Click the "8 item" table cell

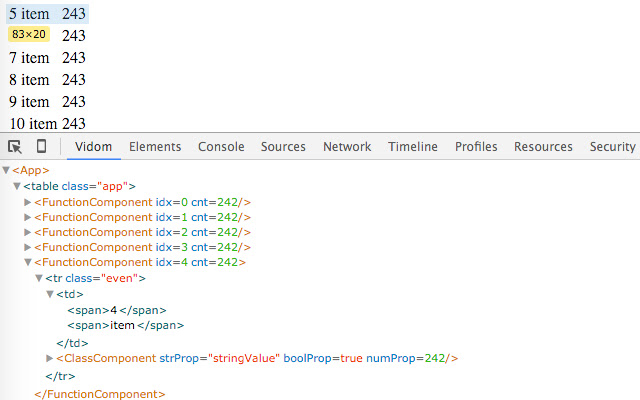pyautogui.click(x=29, y=80)
